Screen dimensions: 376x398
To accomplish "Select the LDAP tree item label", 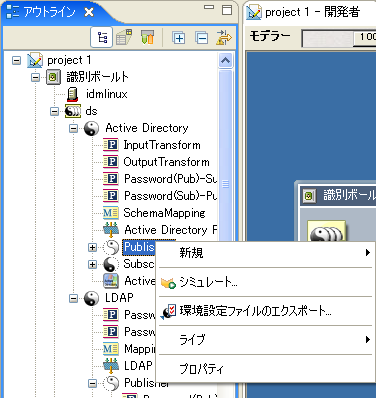I will pyautogui.click(x=119, y=298).
